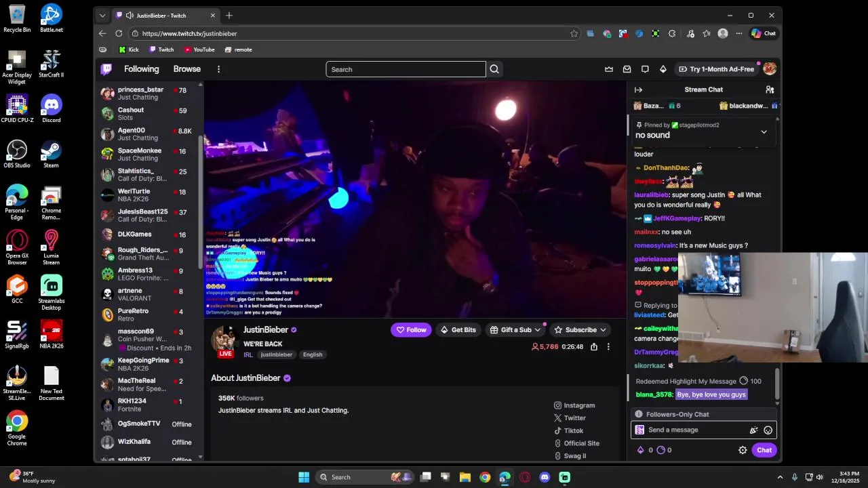The width and height of the screenshot is (868, 488).
Task: Open the Following tab
Action: (x=141, y=69)
